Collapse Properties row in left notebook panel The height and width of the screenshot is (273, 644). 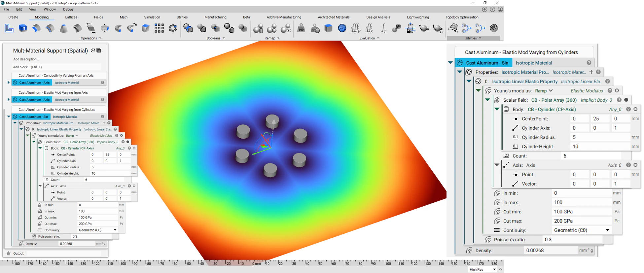coord(15,123)
